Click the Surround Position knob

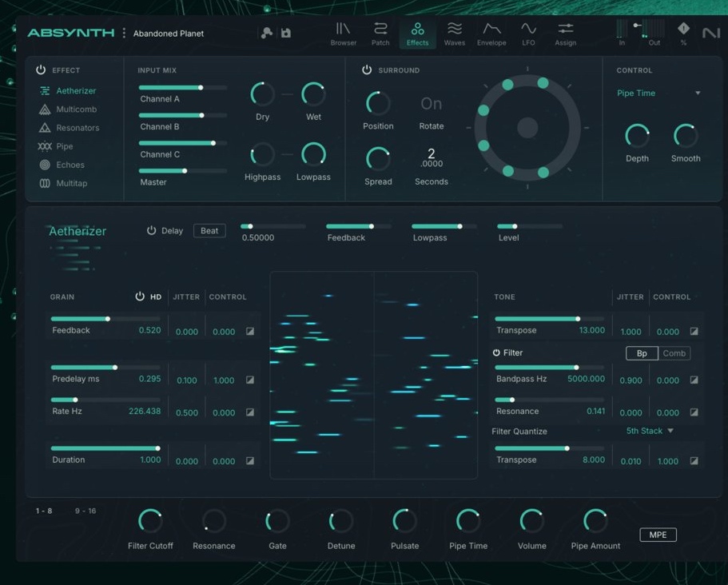[378, 103]
